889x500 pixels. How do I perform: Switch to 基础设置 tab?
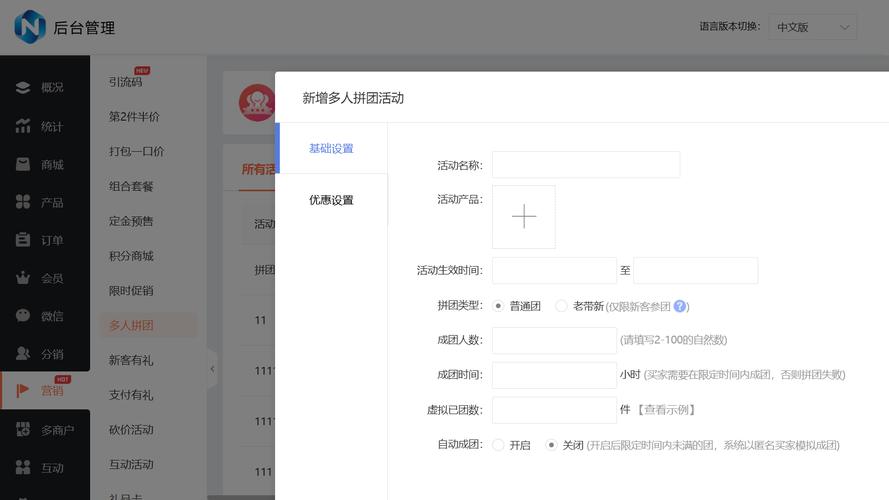pyautogui.click(x=331, y=149)
